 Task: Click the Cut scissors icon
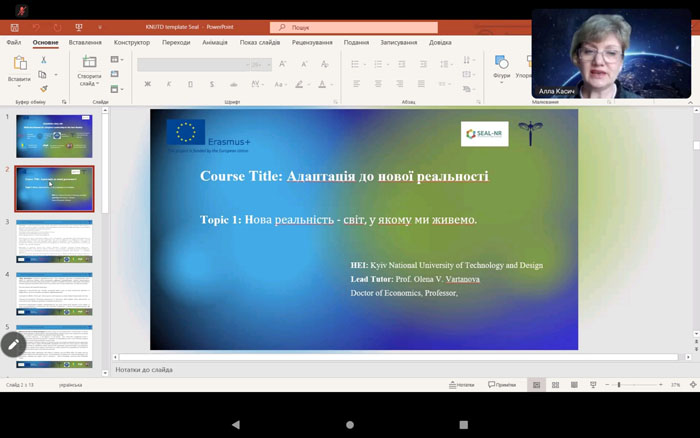tap(44, 60)
